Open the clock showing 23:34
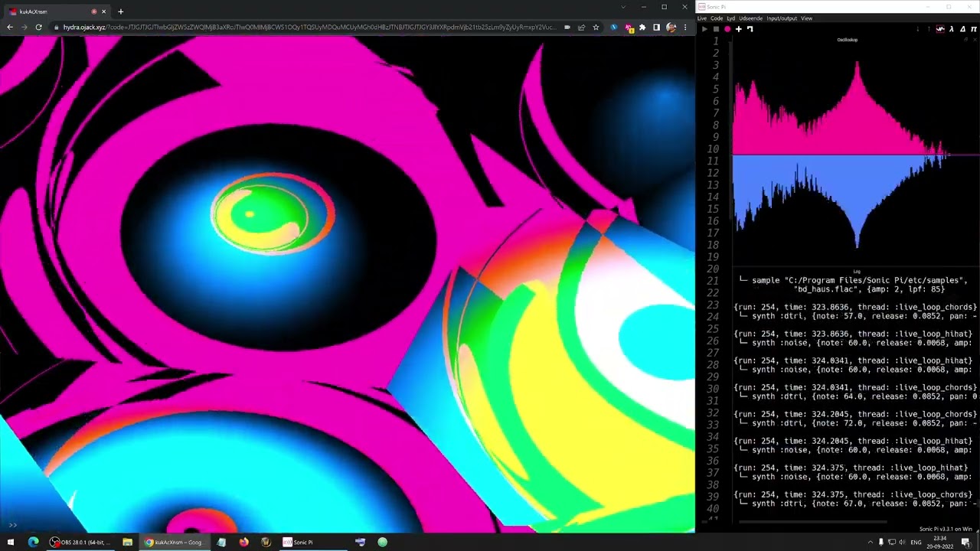 tap(939, 543)
